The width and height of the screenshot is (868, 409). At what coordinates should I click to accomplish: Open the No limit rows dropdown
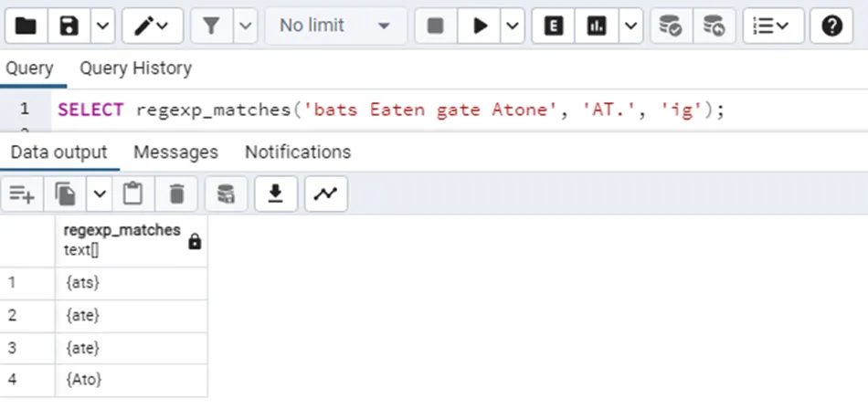click(x=334, y=26)
